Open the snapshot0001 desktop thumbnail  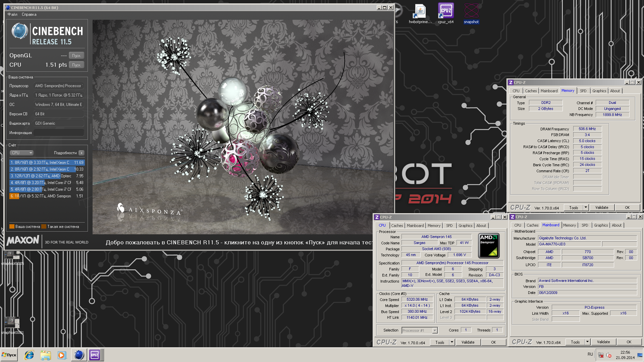point(12,326)
